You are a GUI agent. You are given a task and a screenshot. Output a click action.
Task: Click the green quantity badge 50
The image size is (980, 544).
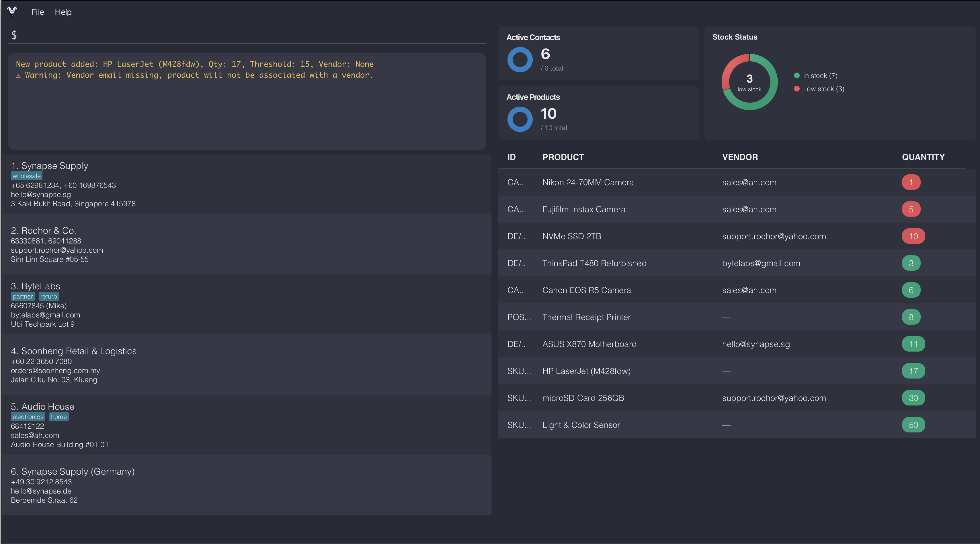coord(913,425)
